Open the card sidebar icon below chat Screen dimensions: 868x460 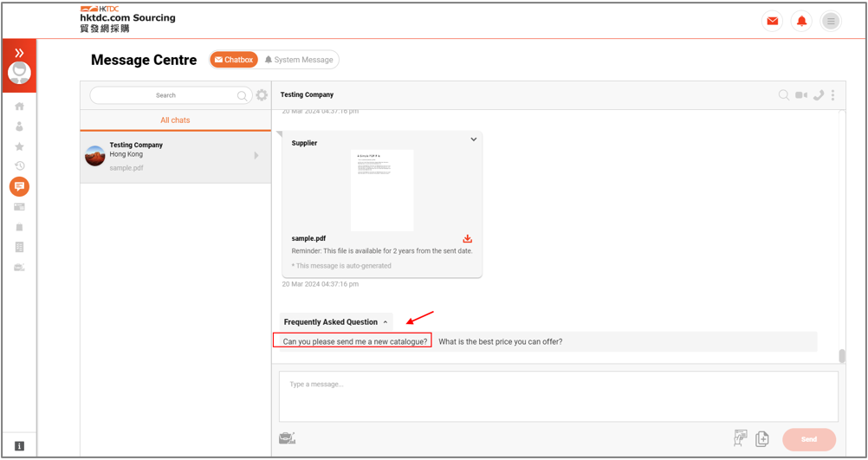tap(19, 207)
